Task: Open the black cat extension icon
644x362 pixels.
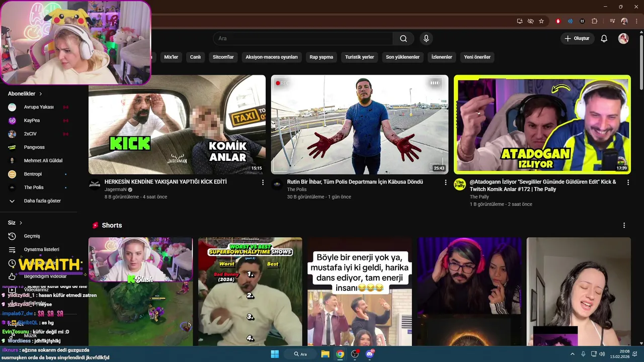Action: pyautogui.click(x=583, y=21)
